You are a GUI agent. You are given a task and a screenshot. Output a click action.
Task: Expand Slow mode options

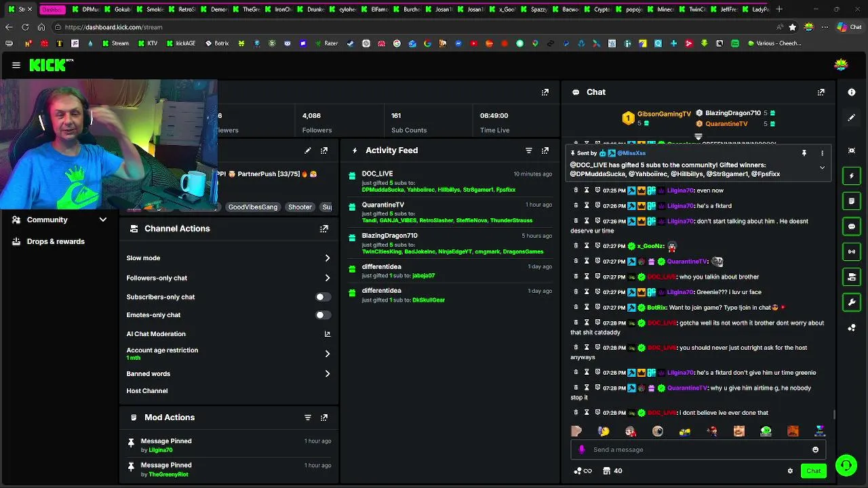tap(328, 258)
